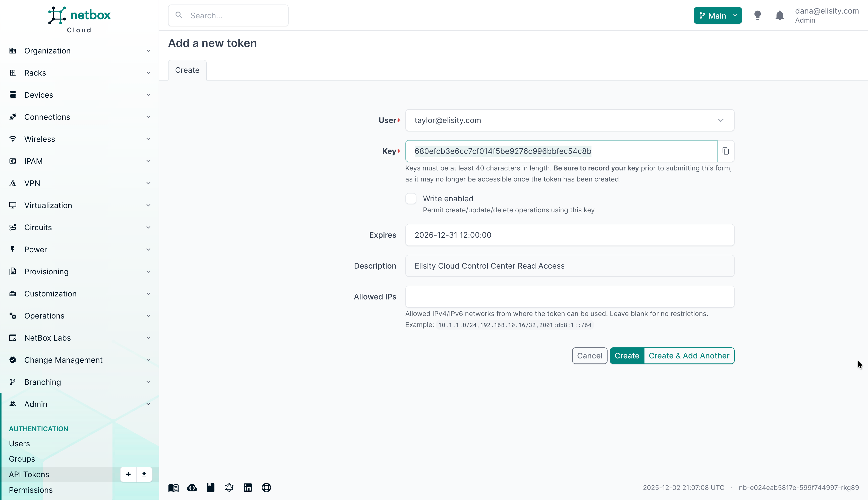This screenshot has height=500, width=868.
Task: Click the plus icon next to API Tokens
Action: [x=128, y=474]
